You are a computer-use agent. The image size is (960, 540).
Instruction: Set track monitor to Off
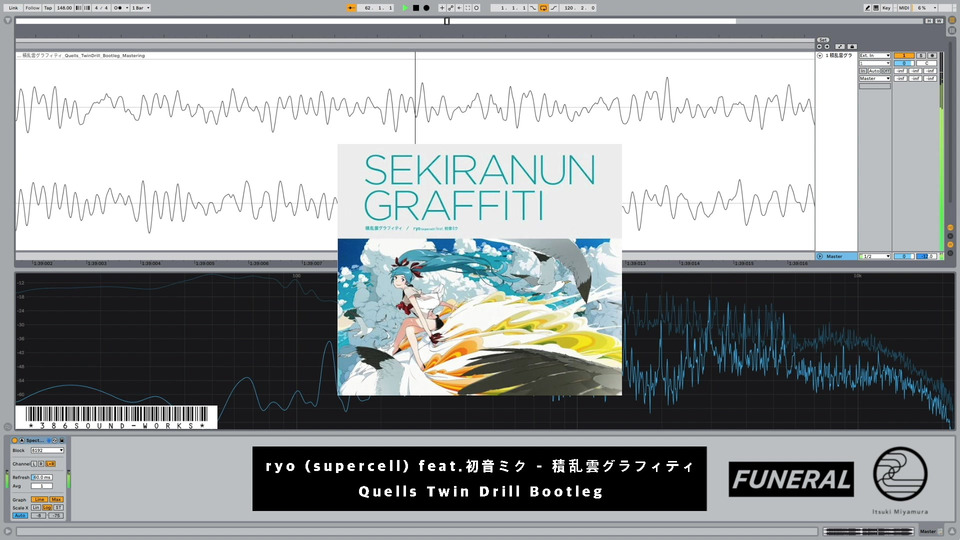point(885,71)
